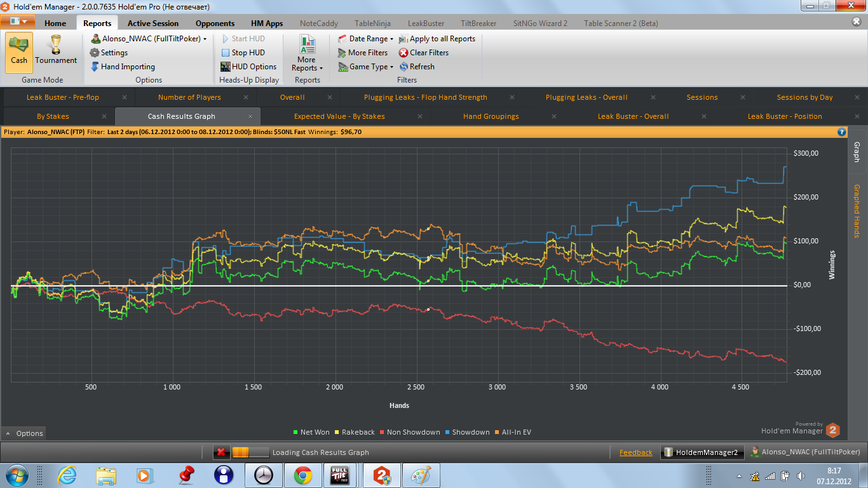Image resolution: width=868 pixels, height=488 pixels.
Task: Open the SitNGo Wizard 2 tab
Action: point(540,23)
